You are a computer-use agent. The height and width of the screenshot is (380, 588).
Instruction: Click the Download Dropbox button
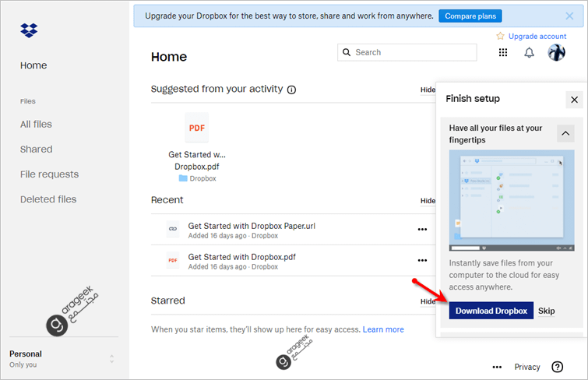(x=491, y=311)
